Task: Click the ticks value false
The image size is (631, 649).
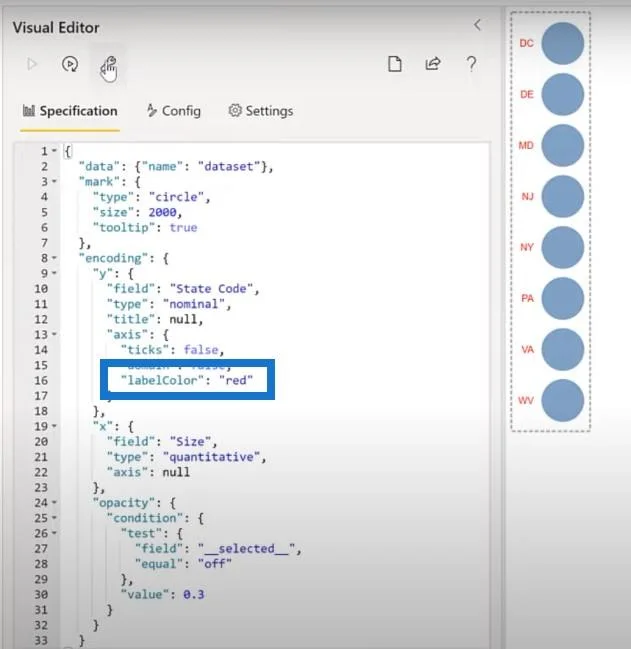Action: [201, 350]
